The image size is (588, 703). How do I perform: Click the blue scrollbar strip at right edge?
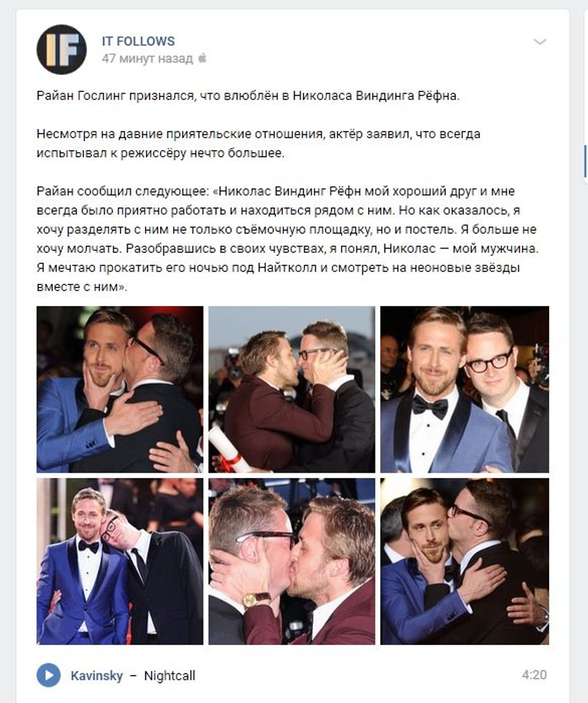[585, 161]
